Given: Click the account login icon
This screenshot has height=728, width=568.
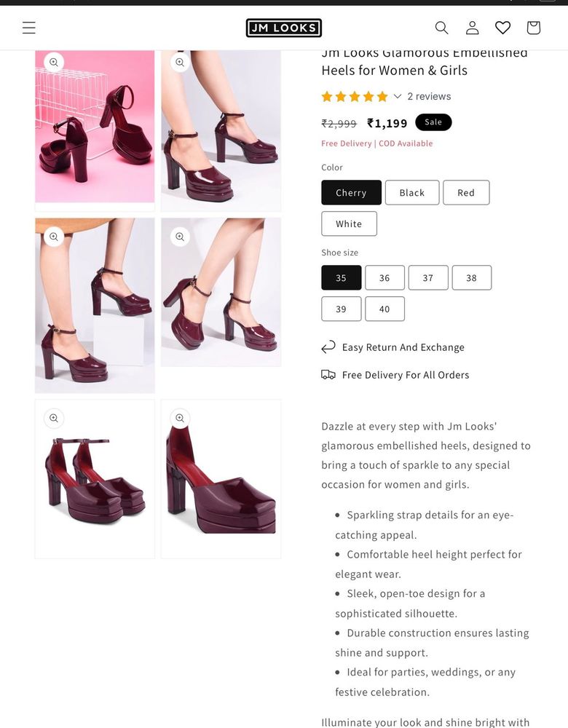Looking at the screenshot, I should pos(472,28).
